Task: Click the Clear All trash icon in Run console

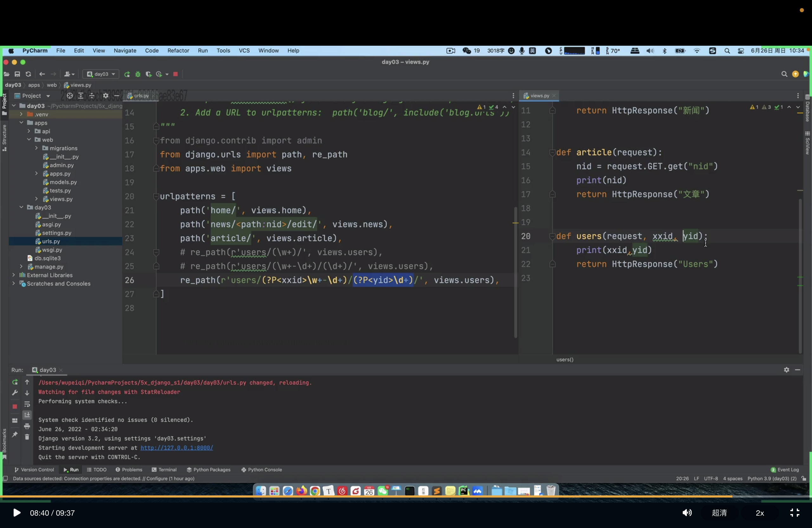Action: [27, 437]
